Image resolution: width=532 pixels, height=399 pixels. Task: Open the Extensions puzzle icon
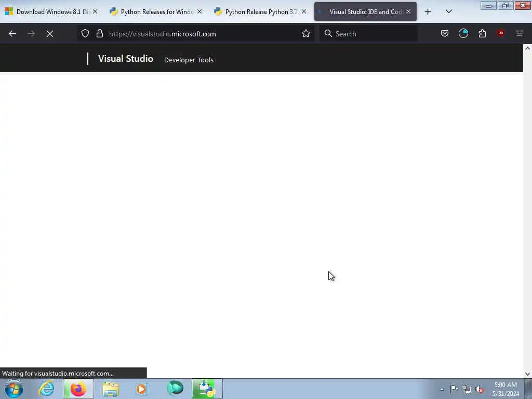482,33
